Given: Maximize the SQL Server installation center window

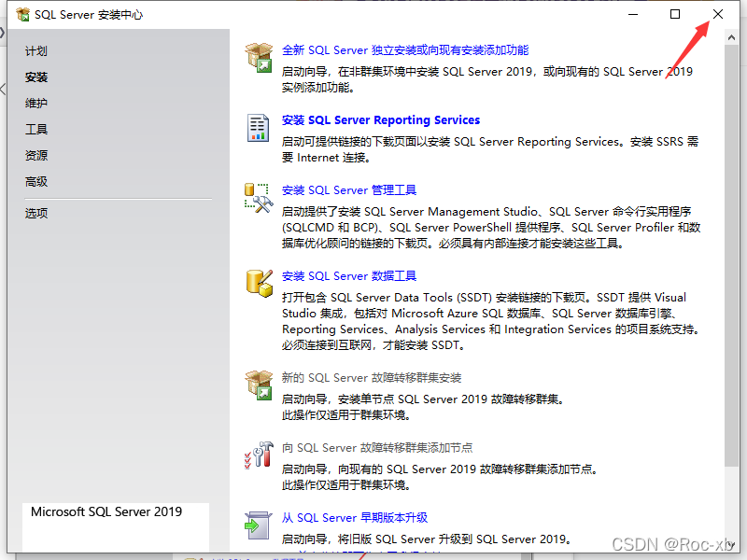Looking at the screenshot, I should tap(675, 14).
